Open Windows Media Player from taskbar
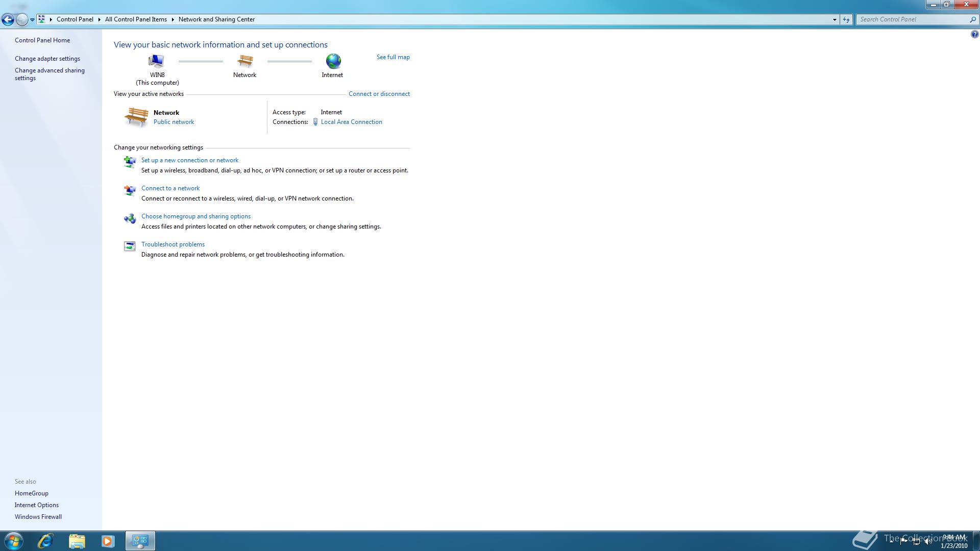Viewport: 980px width, 551px height. [108, 541]
